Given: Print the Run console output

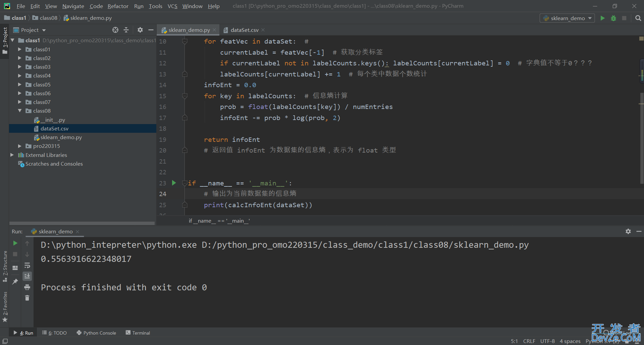Looking at the screenshot, I should pos(27,287).
